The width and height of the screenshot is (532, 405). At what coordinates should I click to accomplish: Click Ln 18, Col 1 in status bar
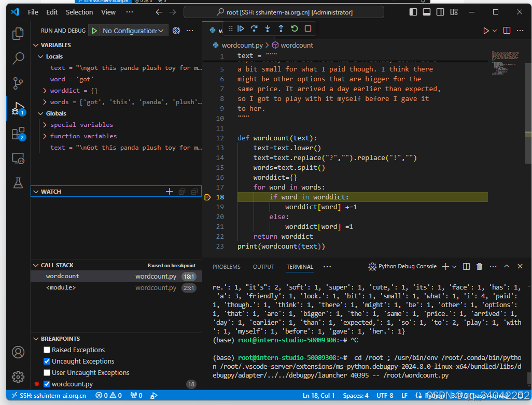click(x=318, y=395)
